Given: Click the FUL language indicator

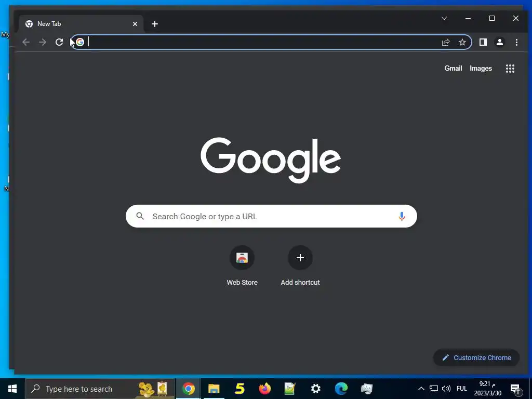Looking at the screenshot, I should pos(462,389).
